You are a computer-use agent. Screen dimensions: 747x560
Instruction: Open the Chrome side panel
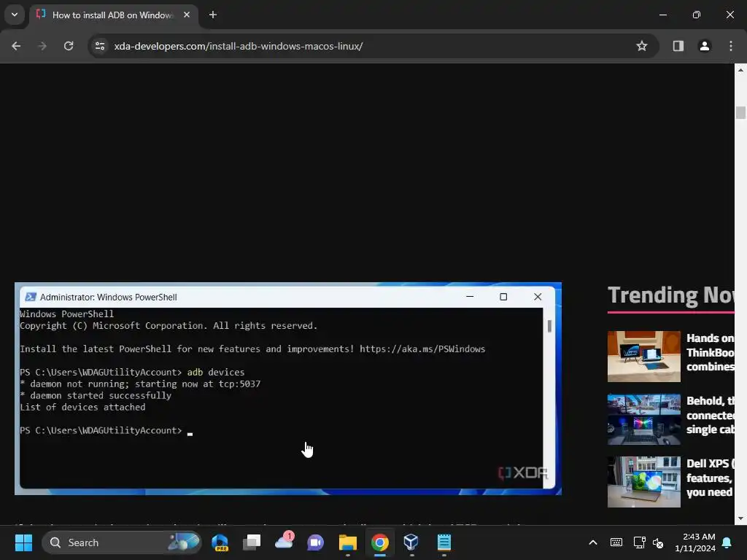pos(678,46)
